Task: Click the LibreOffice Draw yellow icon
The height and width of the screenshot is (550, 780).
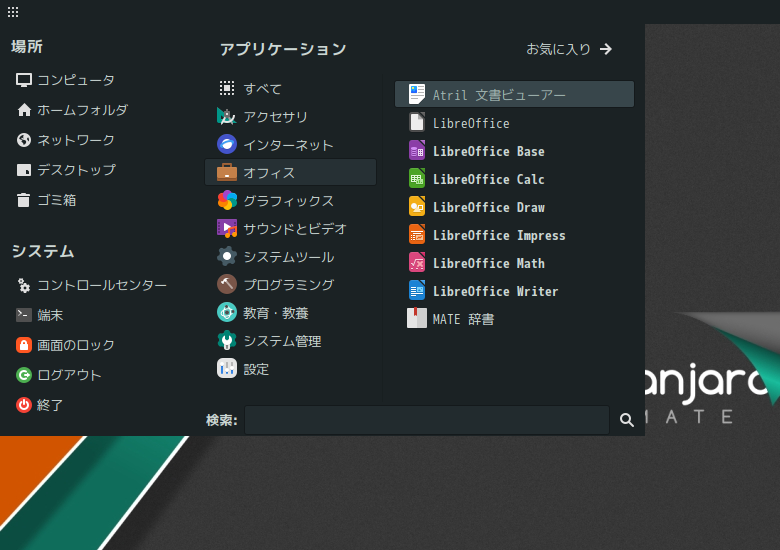Action: (417, 206)
